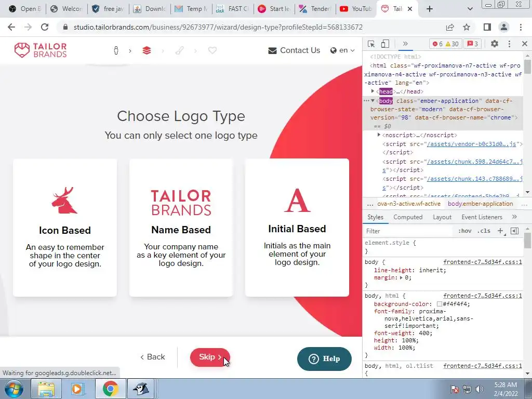This screenshot has height=399, width=532.
Task: Open a new browser tab
Action: click(430, 9)
